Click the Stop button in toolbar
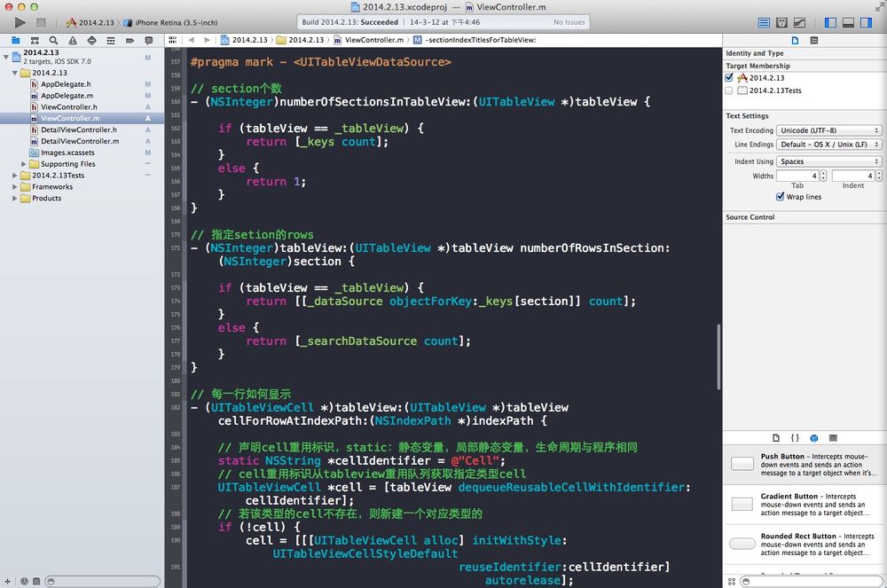 41,23
